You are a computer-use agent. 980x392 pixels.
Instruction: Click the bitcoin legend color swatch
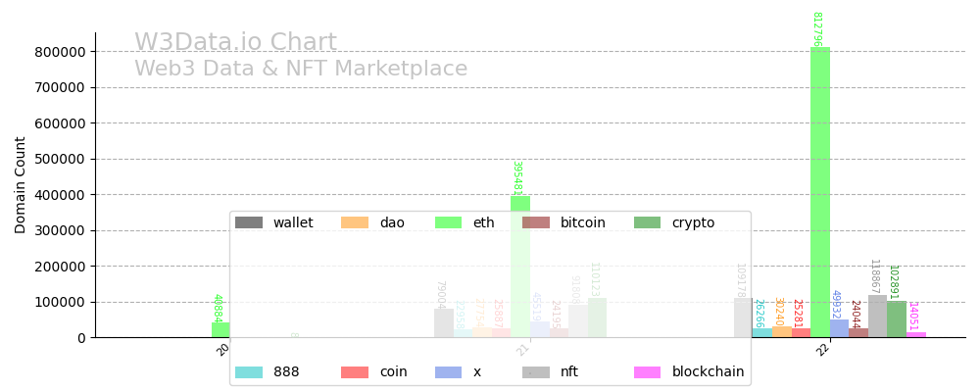pyautogui.click(x=536, y=222)
